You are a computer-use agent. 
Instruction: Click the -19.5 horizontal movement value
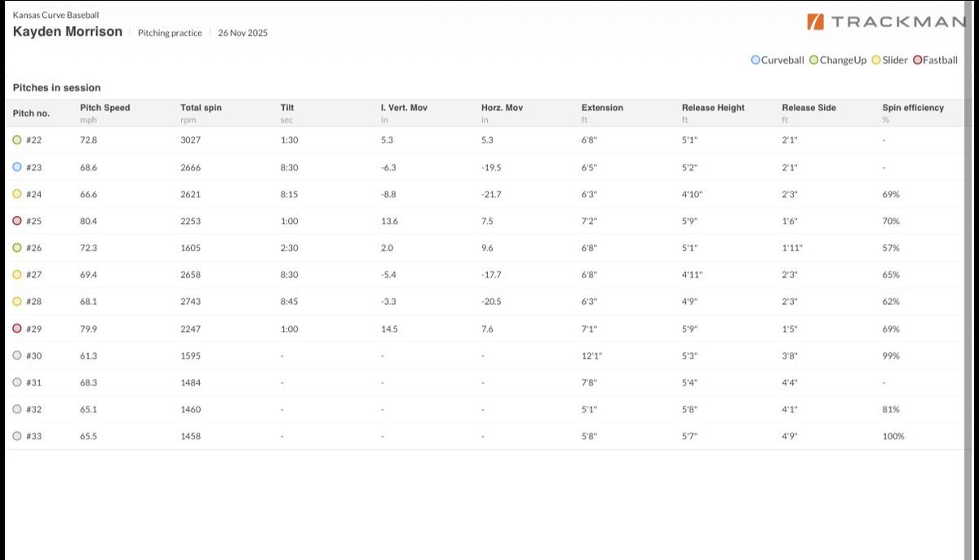pyautogui.click(x=491, y=167)
